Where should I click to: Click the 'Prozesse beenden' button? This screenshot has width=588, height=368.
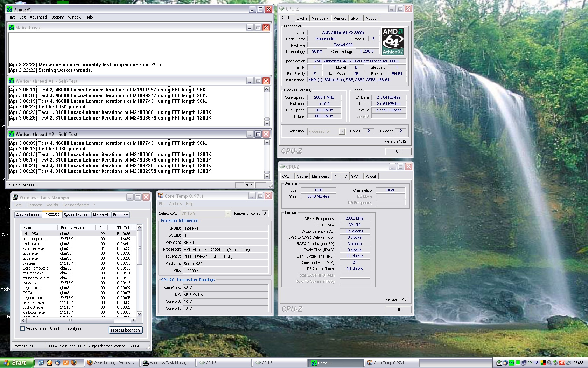pos(126,330)
